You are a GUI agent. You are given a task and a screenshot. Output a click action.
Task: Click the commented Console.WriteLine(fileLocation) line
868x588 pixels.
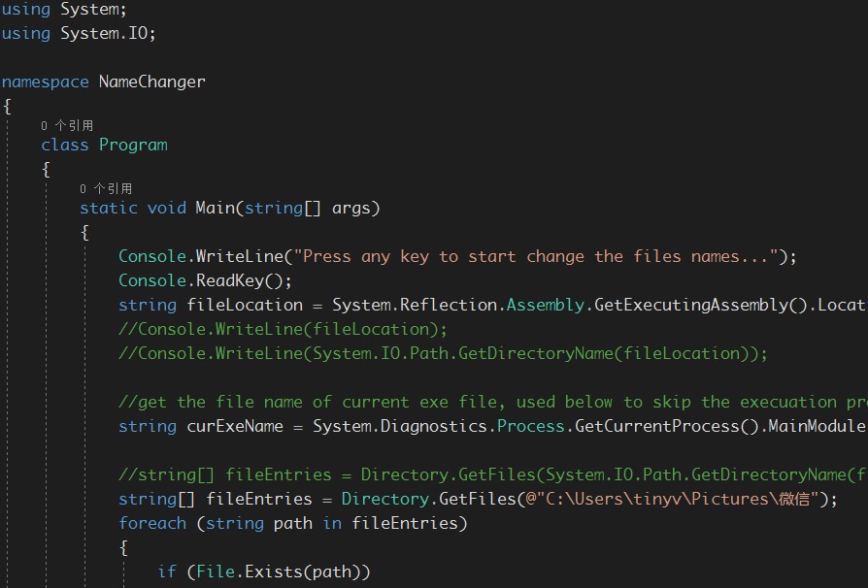tap(283, 329)
